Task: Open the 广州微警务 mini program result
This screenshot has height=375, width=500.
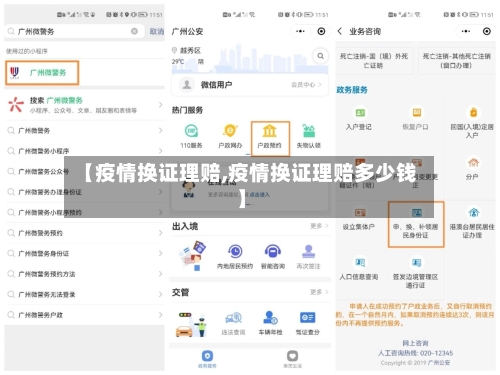Action: pyautogui.click(x=42, y=73)
